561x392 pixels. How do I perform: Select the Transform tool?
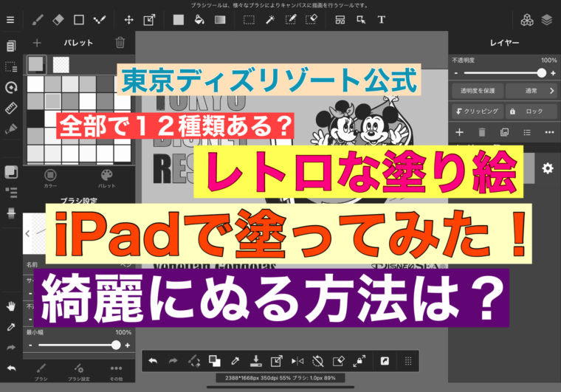click(x=149, y=20)
